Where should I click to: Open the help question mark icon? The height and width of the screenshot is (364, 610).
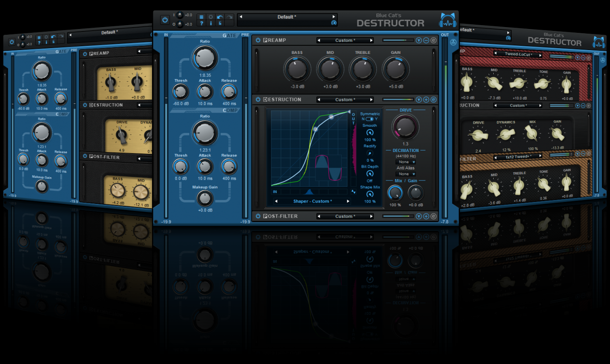click(202, 23)
